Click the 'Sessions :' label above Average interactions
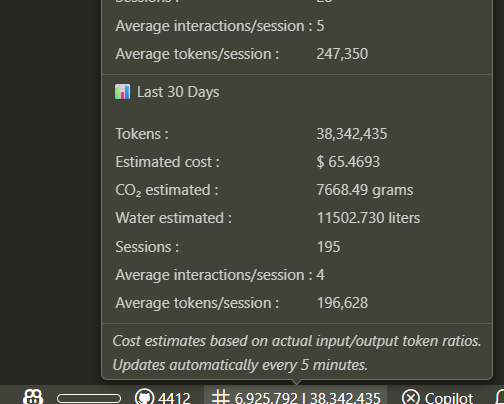The width and height of the screenshot is (504, 404). 147,247
